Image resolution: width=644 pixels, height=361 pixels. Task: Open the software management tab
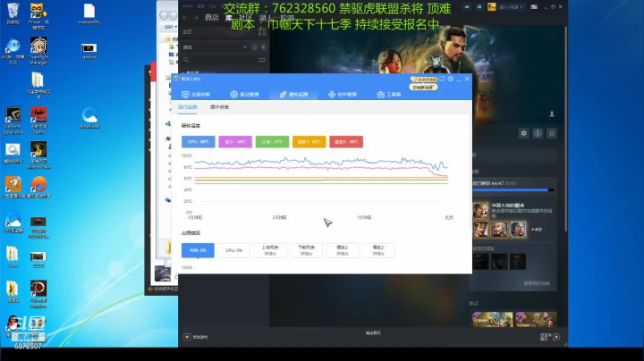(x=342, y=95)
